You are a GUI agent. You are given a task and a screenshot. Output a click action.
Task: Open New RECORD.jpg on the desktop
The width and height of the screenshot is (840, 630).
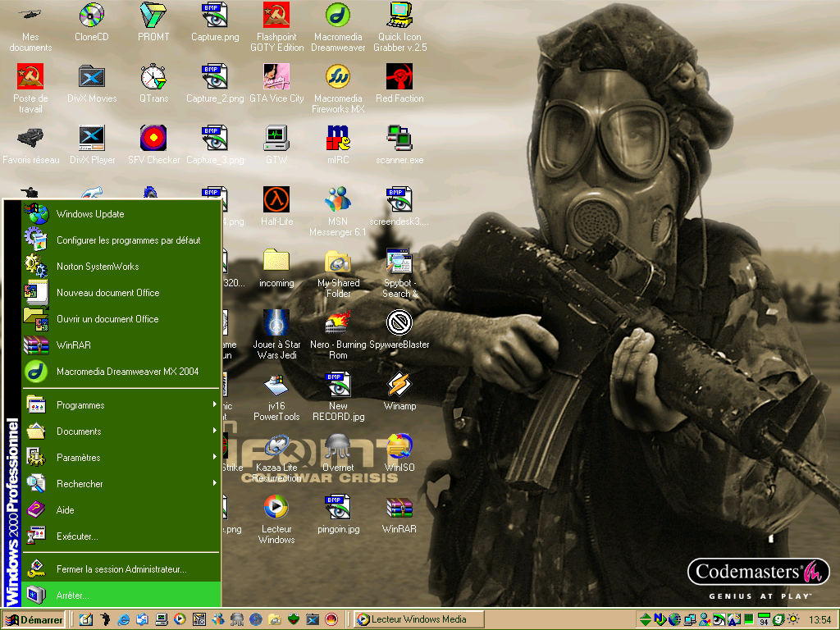coord(338,396)
